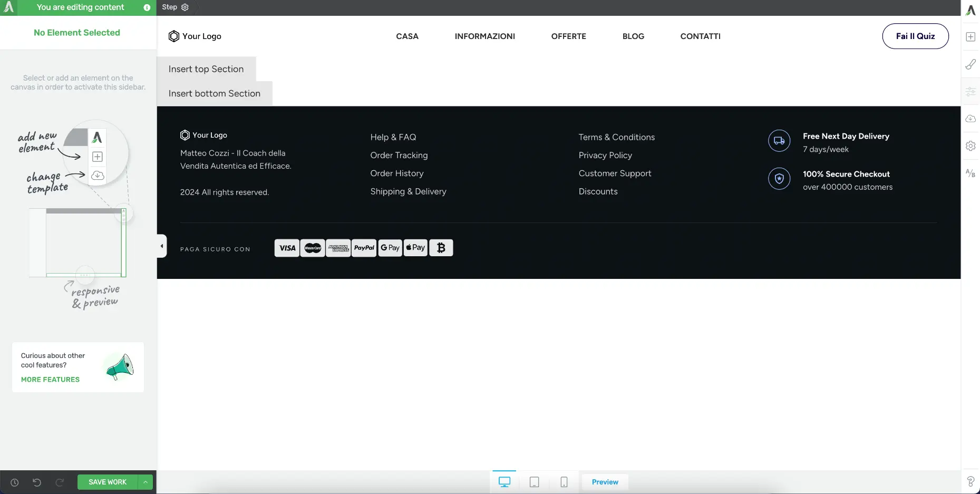Click the Bitcoin payment icon
980x494 pixels.
[441, 248]
